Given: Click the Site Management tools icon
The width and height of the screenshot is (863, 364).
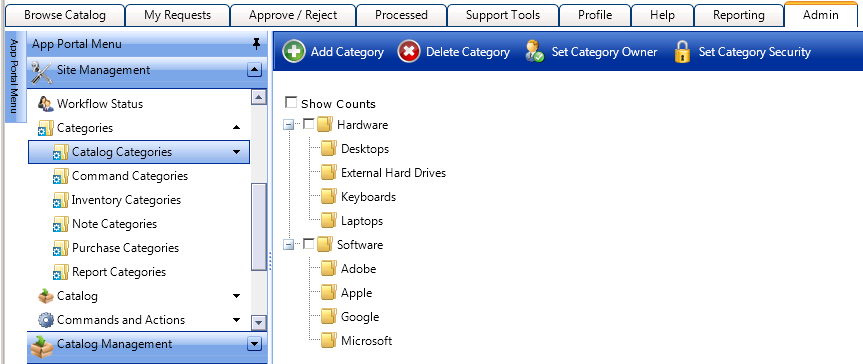Looking at the screenshot, I should pos(42,72).
